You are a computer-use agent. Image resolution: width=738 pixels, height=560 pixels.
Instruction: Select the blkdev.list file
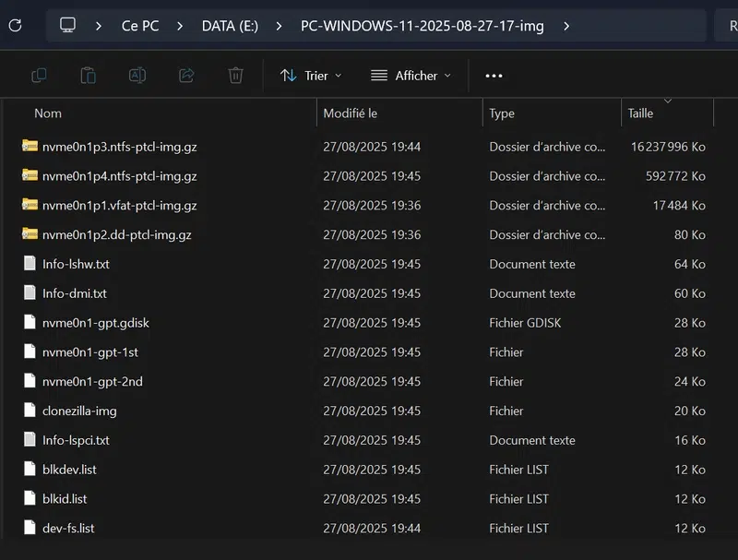[69, 470]
